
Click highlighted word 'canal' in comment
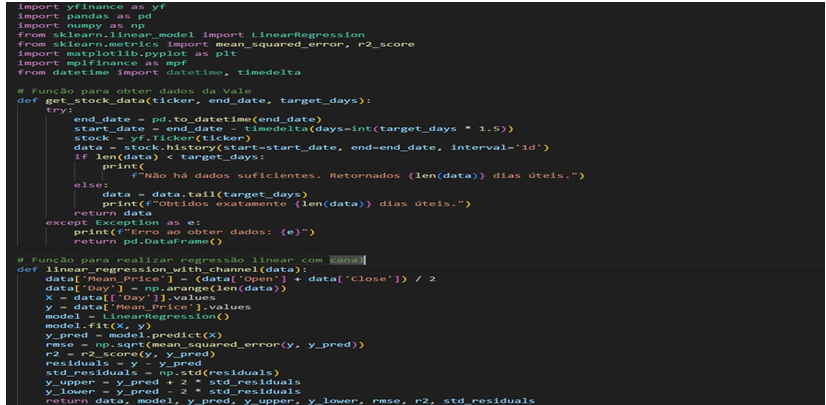coord(347,260)
